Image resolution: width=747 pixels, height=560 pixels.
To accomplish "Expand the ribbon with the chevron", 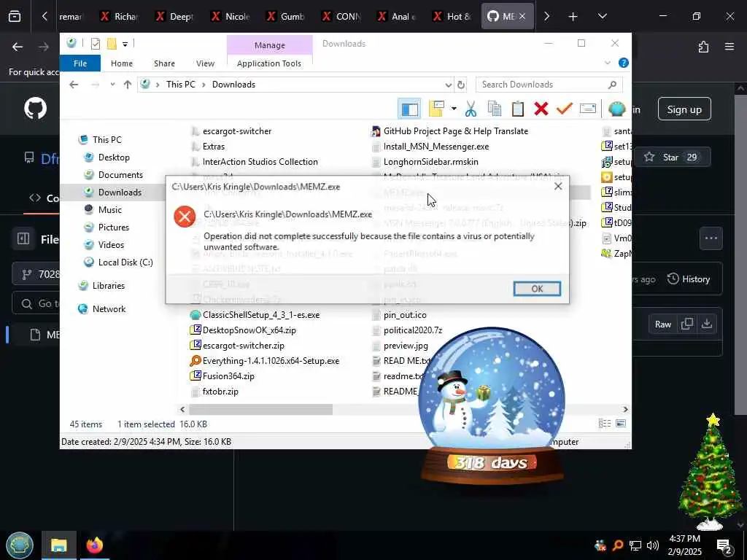I will coord(608,63).
